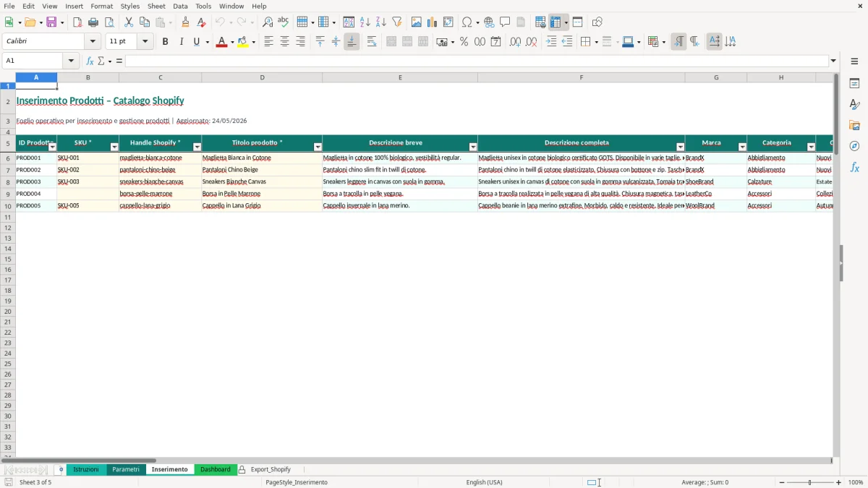This screenshot has width=868, height=488.
Task: Click PageStyle_Inserimento in status bar
Action: pos(297,482)
